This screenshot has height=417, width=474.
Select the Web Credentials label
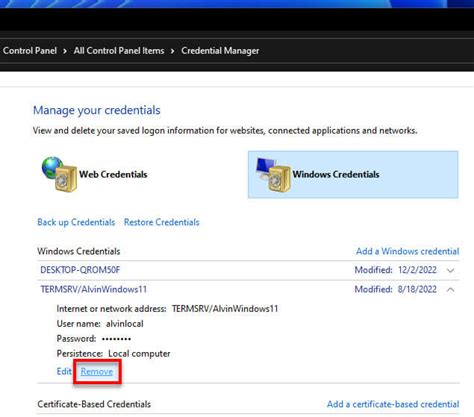[x=113, y=174]
